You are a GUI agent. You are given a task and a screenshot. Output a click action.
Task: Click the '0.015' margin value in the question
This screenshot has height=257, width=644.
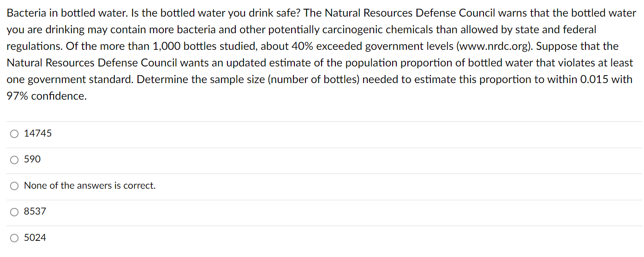coord(595,79)
